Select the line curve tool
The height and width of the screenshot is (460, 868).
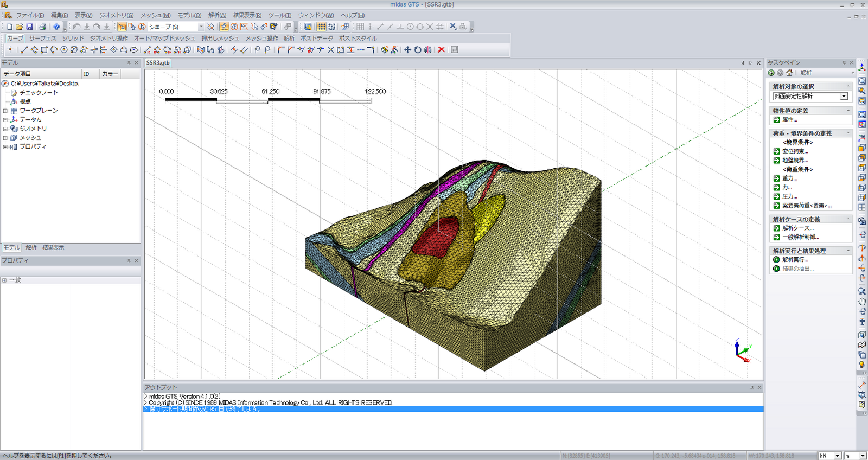click(24, 50)
